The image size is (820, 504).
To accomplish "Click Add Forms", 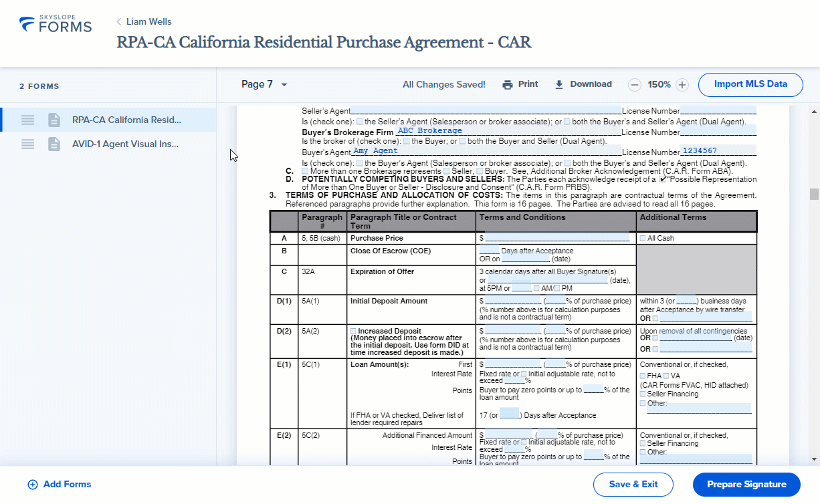I will click(59, 485).
